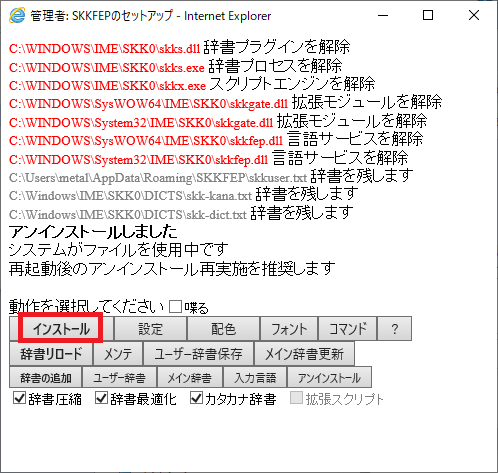The height and width of the screenshot is (473, 498).
Task: Open メイン辞書 in the bottom row
Action: (190, 377)
